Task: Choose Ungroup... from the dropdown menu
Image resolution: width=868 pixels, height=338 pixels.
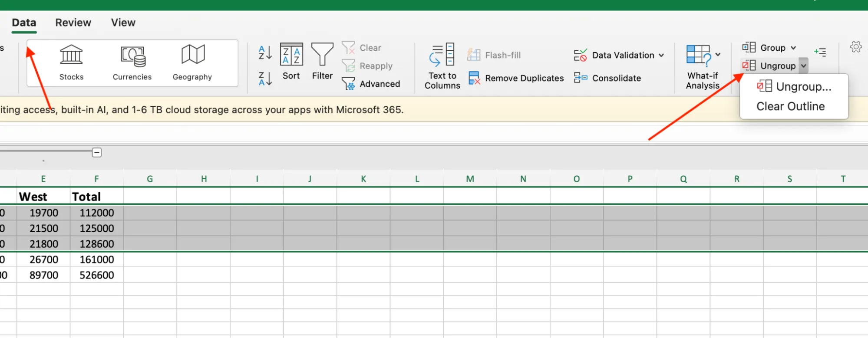Action: pos(794,86)
